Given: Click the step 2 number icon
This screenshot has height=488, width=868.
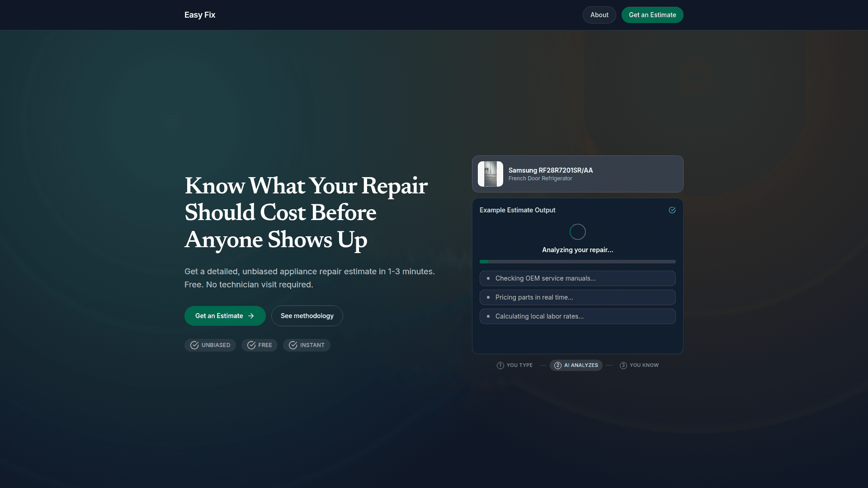Looking at the screenshot, I should tap(558, 366).
